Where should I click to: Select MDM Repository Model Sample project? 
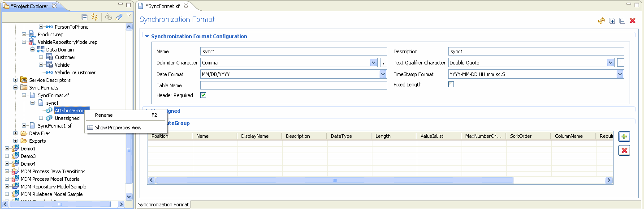(x=53, y=187)
